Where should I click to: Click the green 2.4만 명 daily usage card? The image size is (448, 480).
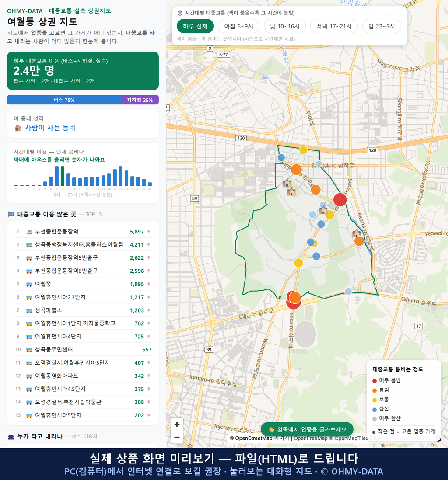click(x=83, y=71)
